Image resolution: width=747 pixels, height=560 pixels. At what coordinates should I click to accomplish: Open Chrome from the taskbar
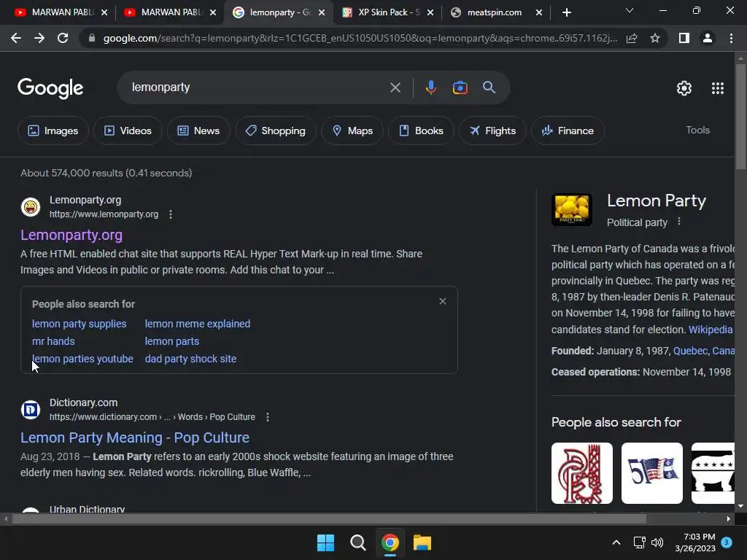pyautogui.click(x=390, y=542)
